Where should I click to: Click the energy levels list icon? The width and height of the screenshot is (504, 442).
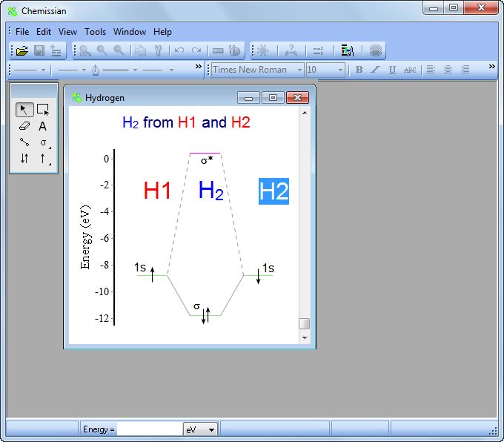pos(318,51)
